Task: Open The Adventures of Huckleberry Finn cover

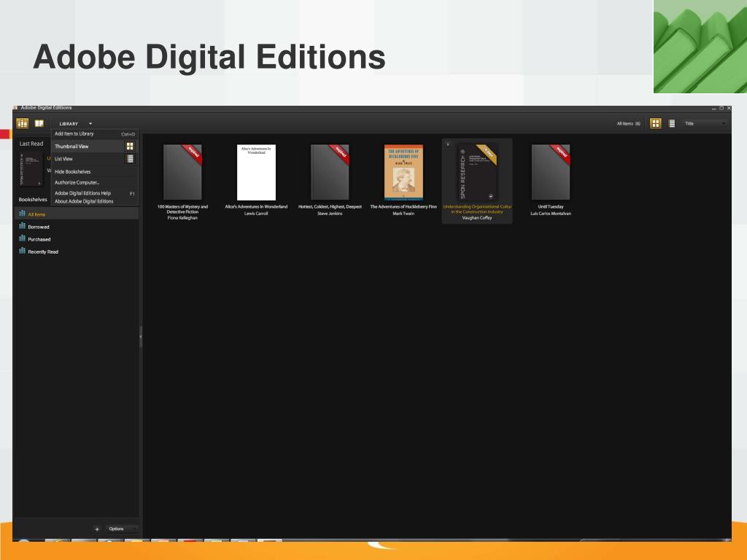Action: [x=403, y=172]
